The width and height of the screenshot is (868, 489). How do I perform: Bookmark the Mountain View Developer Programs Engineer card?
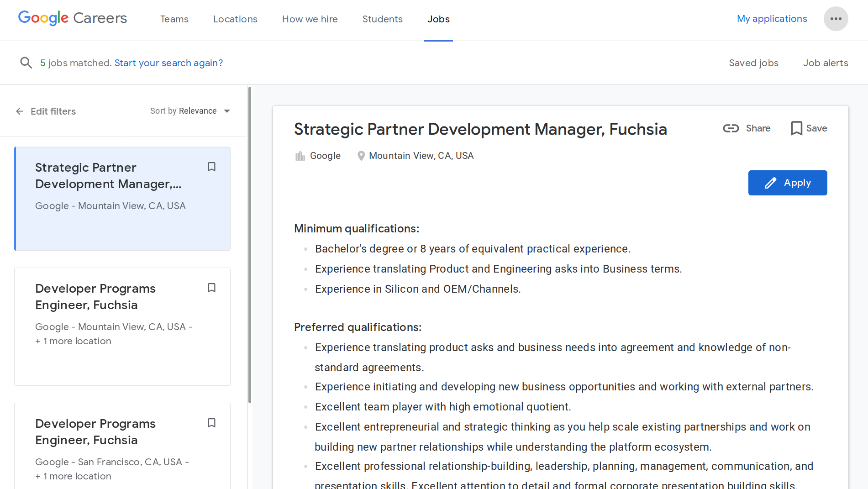(x=211, y=288)
